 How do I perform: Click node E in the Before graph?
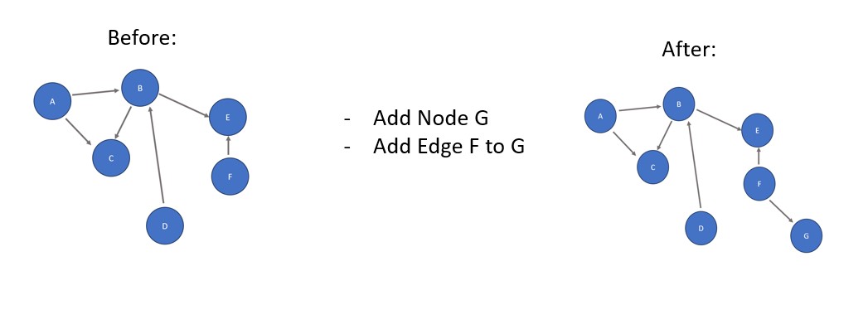pyautogui.click(x=228, y=117)
